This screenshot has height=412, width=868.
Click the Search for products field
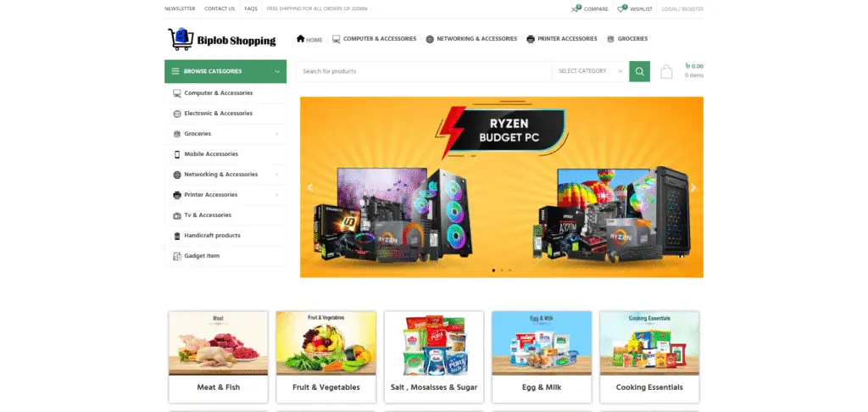(424, 71)
